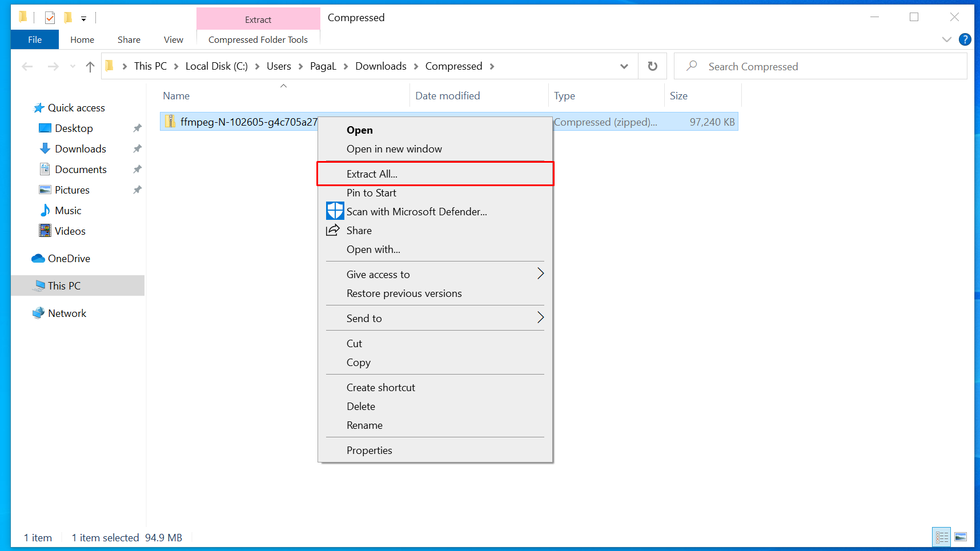Viewport: 980px width, 551px height.
Task: Click the Properties icon in Quick Access Toolbar
Action: 50,18
